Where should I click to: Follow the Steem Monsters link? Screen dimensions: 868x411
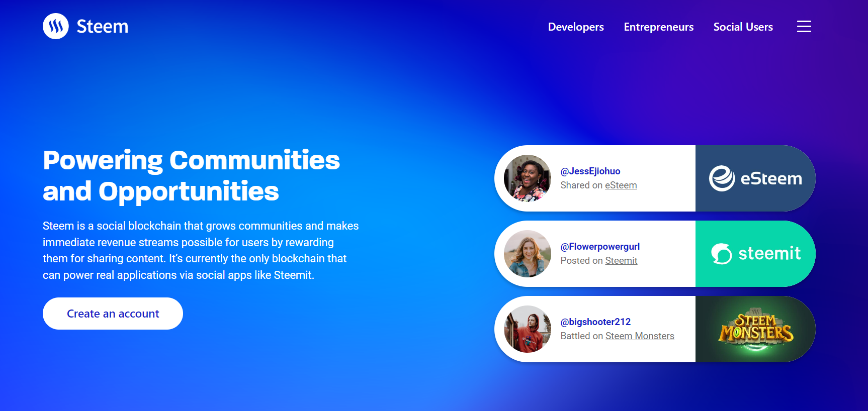[x=640, y=336]
